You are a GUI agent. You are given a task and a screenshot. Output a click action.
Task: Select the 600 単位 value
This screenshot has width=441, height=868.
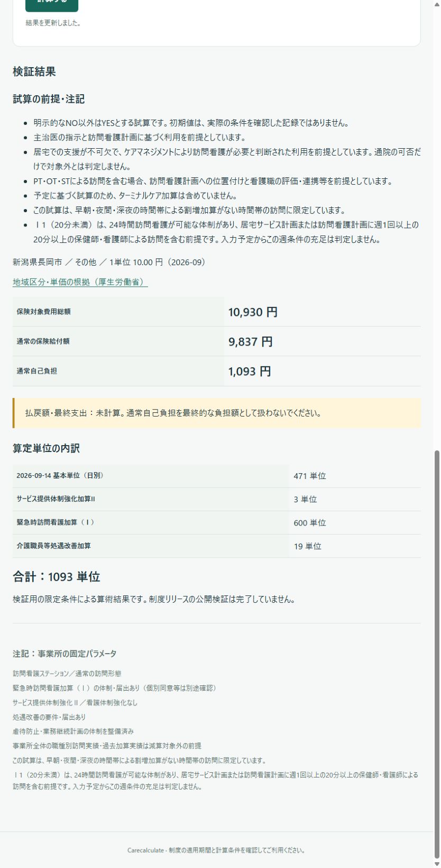point(310,523)
